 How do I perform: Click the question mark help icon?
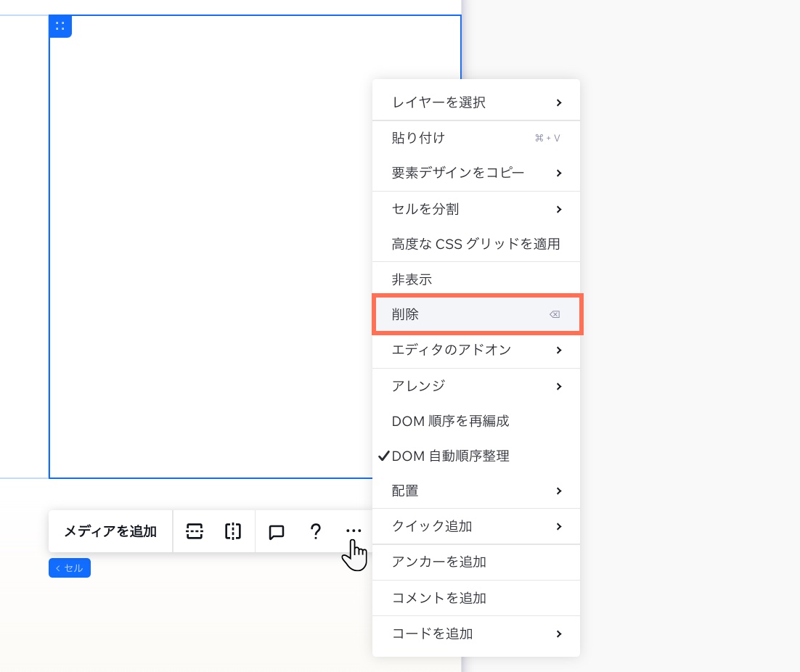pos(316,530)
